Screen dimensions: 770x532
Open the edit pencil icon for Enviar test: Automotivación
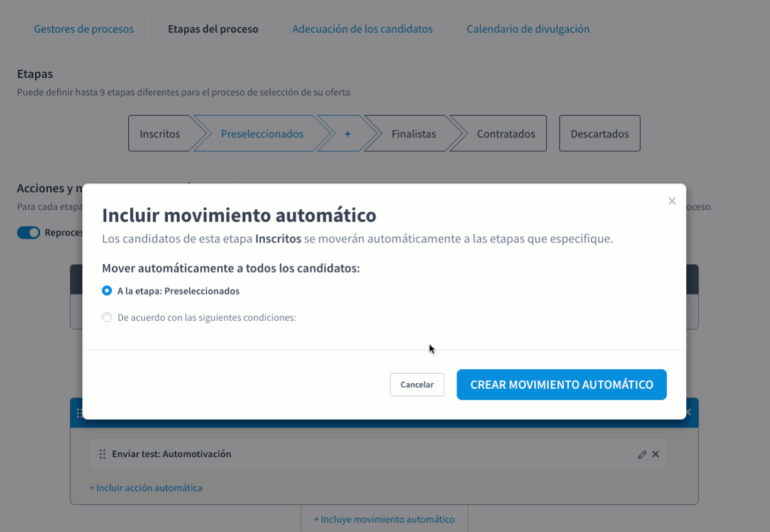tap(642, 453)
